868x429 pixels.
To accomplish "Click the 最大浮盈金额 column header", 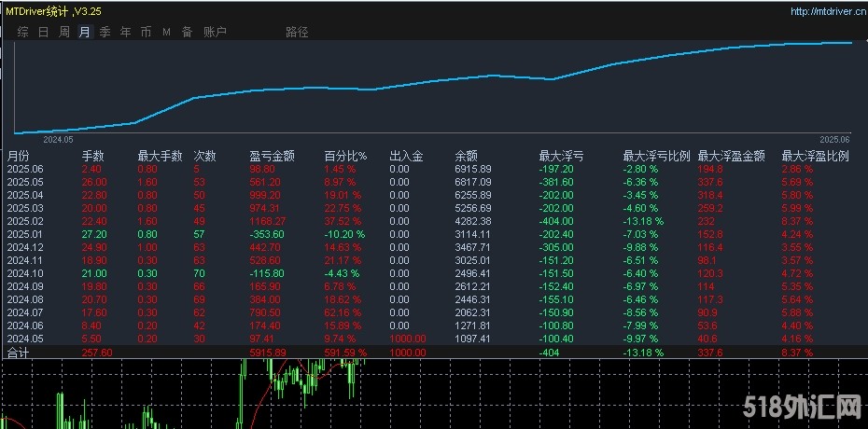I will click(x=732, y=157).
